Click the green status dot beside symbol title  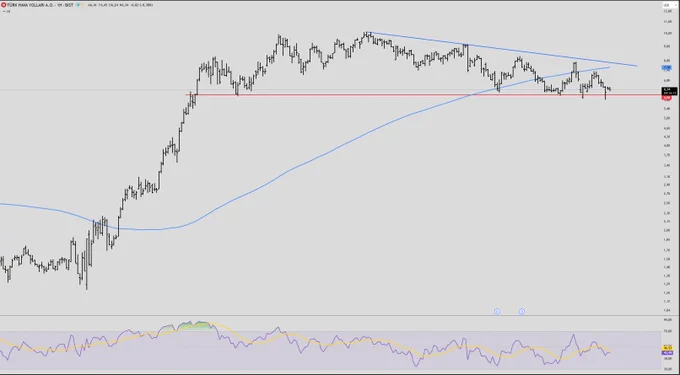[78, 5]
